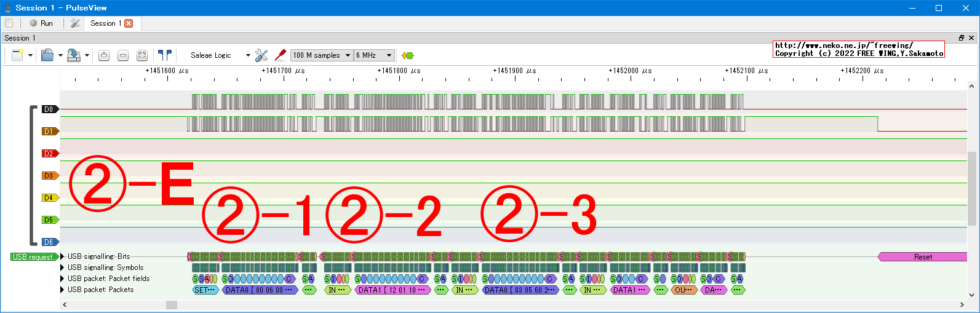
Task: Click the Reset annotation in the decoder
Action: point(922,257)
